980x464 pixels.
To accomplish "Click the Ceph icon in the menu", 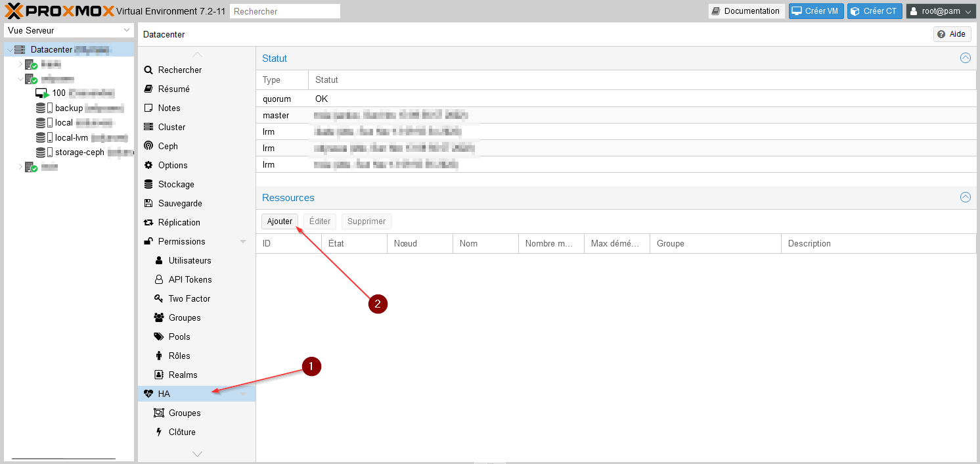I will click(x=148, y=146).
